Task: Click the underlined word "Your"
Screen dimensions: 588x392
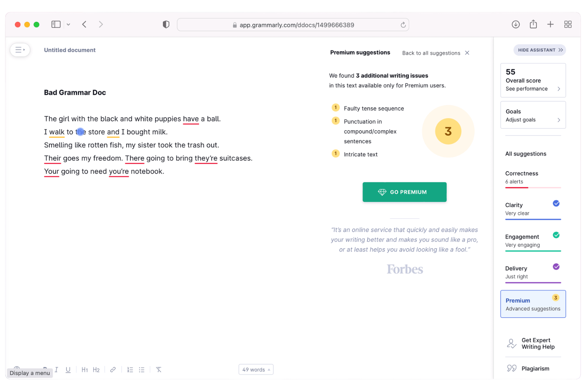Action: (x=52, y=171)
